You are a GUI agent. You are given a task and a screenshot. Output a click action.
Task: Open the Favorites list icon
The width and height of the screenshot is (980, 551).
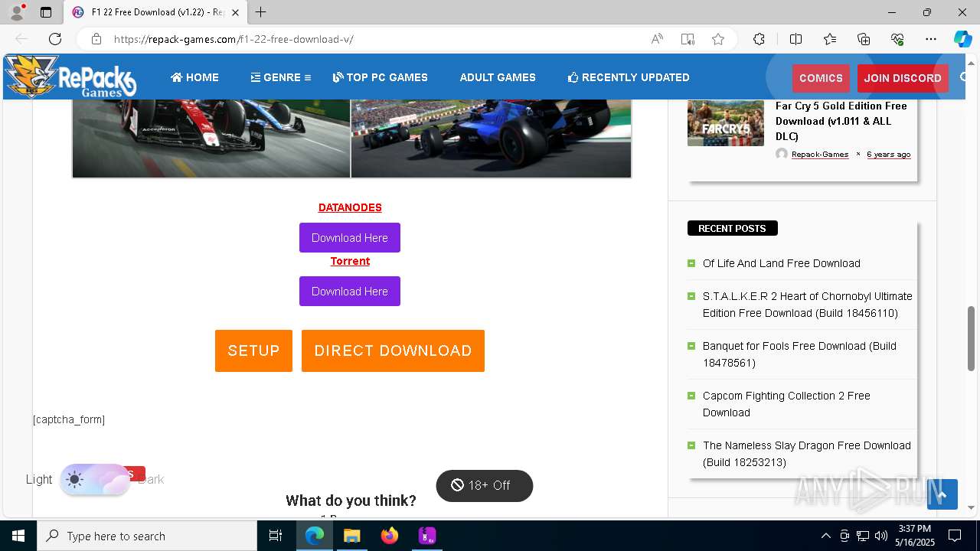tap(830, 39)
